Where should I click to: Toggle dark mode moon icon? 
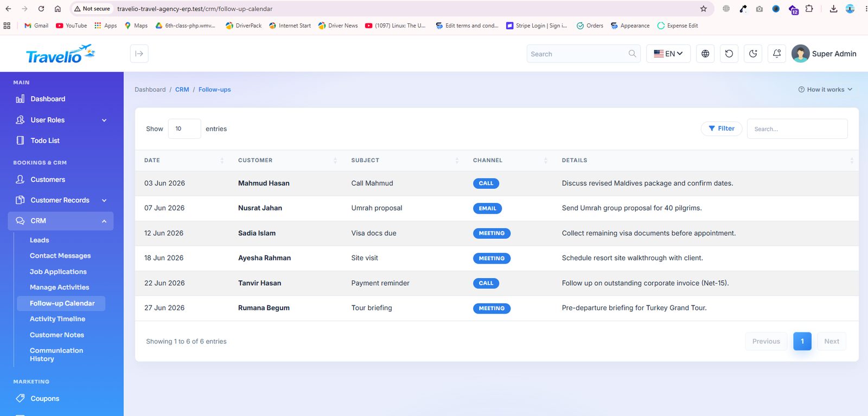[753, 54]
